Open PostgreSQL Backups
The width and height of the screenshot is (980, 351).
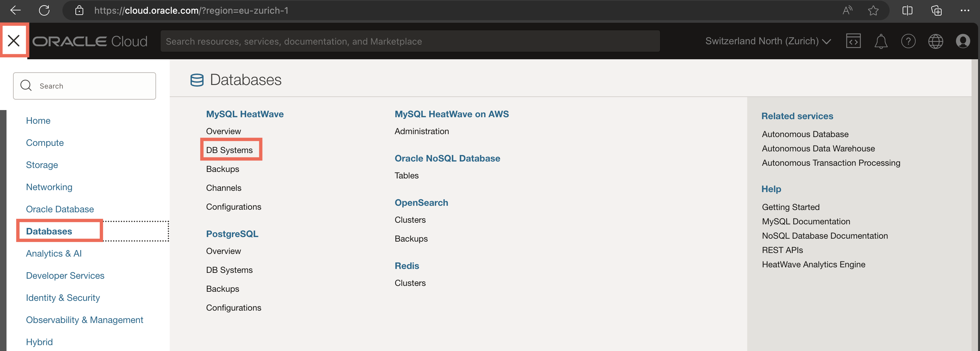point(222,288)
